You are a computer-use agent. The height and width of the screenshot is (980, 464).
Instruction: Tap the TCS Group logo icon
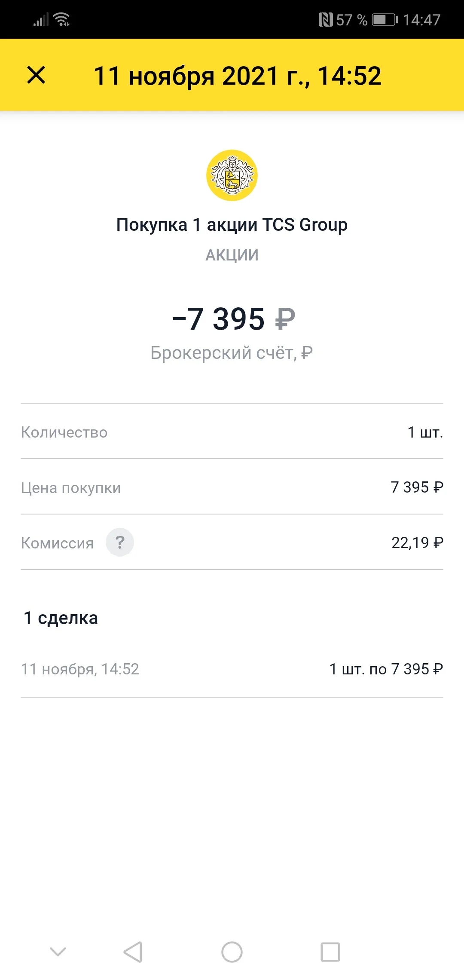232,175
